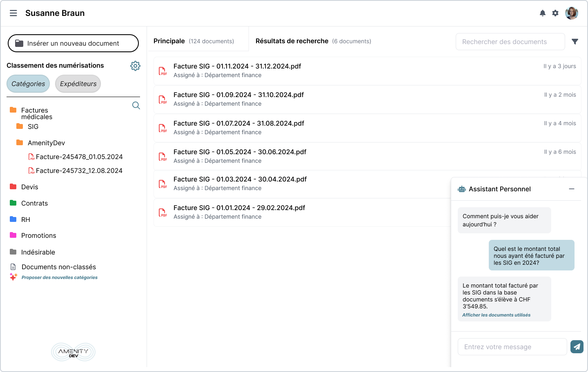Viewport: 588px width, 372px height.
Task: Collapse the AmenityDev folder
Action: (20, 143)
